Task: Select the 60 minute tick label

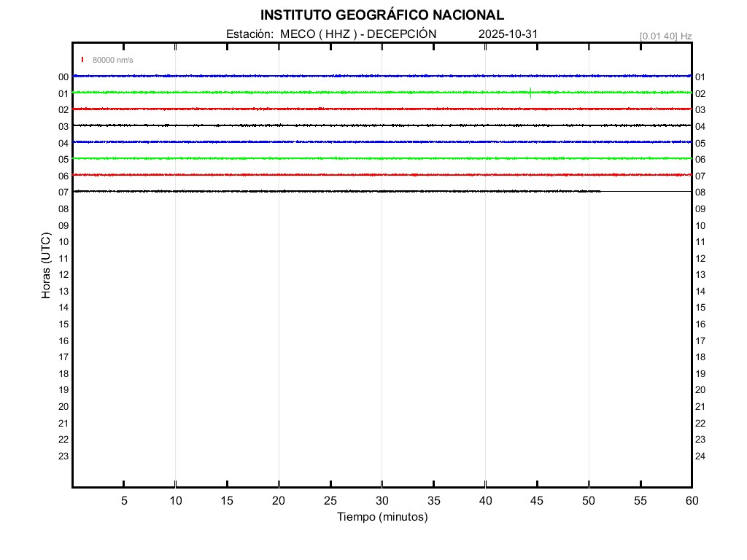Action: tap(692, 500)
